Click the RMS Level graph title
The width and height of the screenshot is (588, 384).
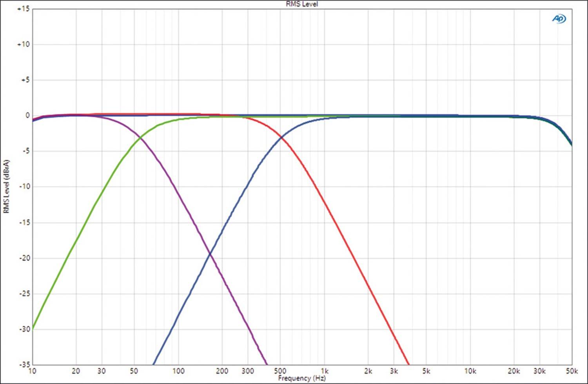[302, 4]
